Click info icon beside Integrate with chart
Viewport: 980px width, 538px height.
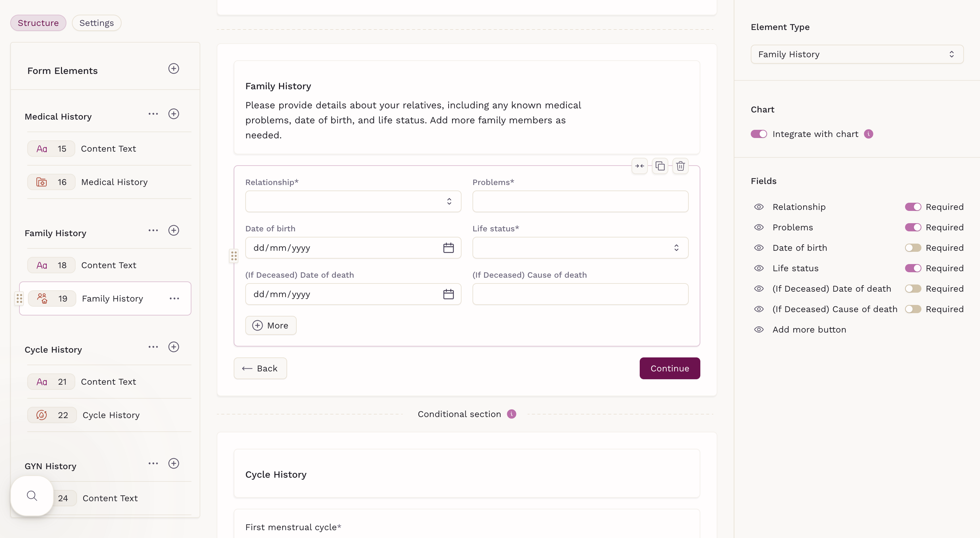[x=869, y=134]
